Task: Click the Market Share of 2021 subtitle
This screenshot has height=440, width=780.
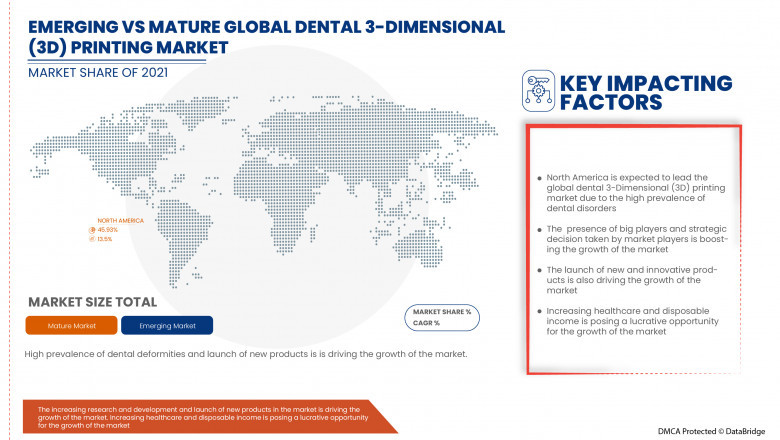Action: pyautogui.click(x=96, y=74)
